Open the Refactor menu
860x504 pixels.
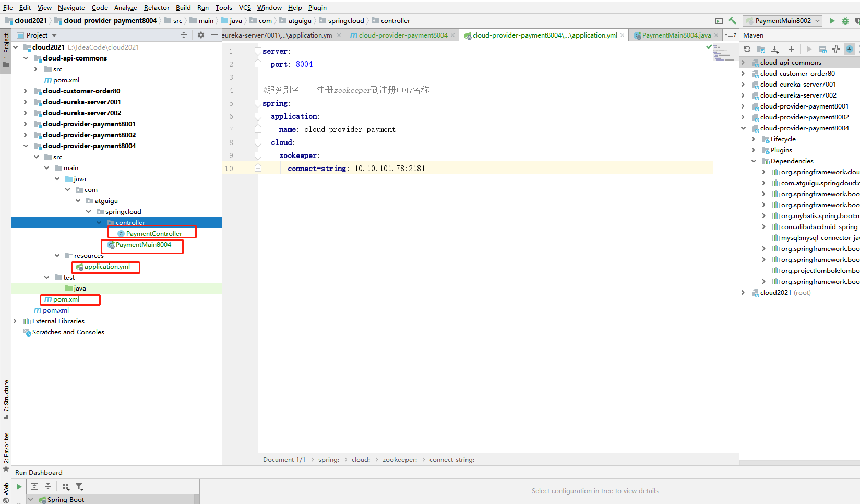click(x=157, y=7)
